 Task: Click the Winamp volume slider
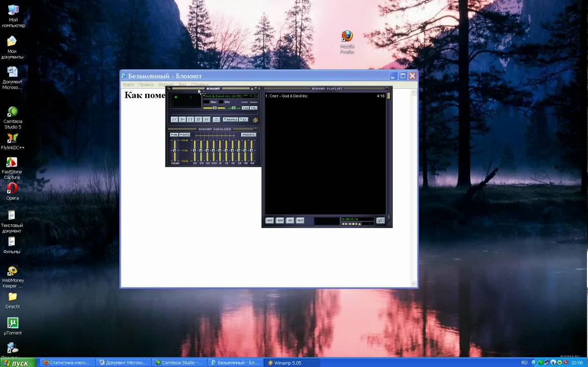215,108
